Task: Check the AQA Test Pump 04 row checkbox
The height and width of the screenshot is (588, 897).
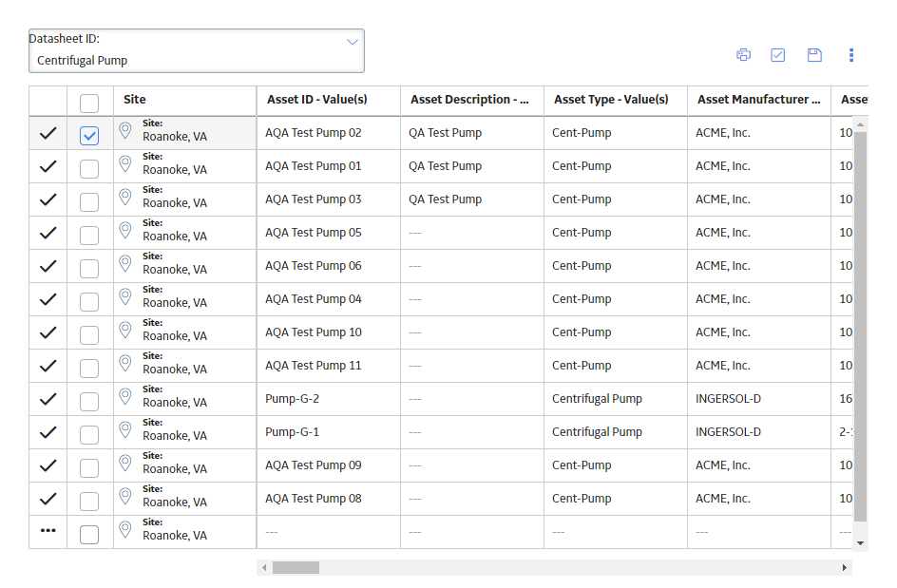Action: 89,301
